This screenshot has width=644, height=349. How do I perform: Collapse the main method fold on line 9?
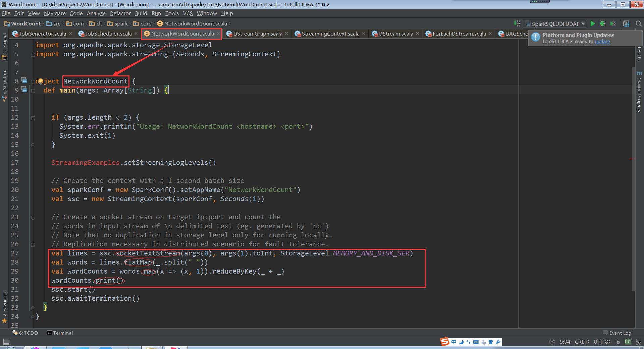tap(33, 90)
